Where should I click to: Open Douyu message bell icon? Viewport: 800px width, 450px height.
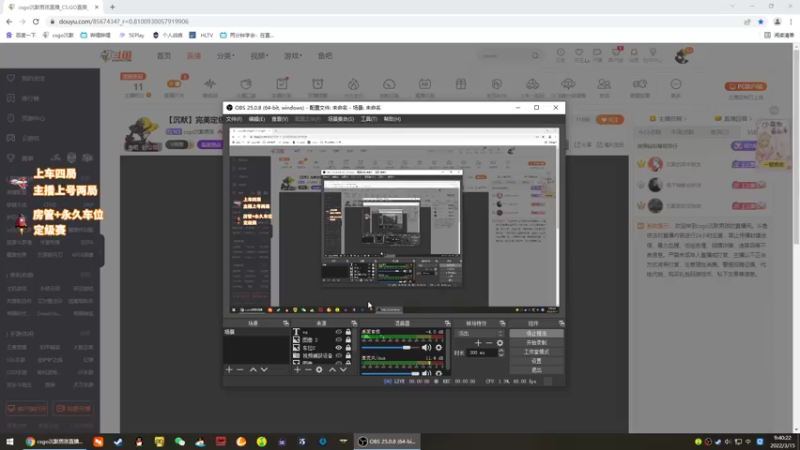coord(634,53)
